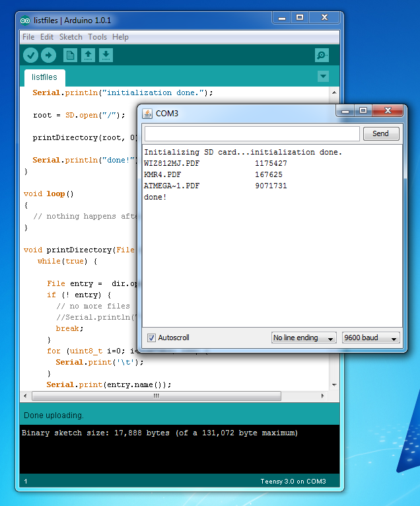Open the 9600 baud dropdown
Viewport: 420px width, 506px height.
(x=370, y=338)
